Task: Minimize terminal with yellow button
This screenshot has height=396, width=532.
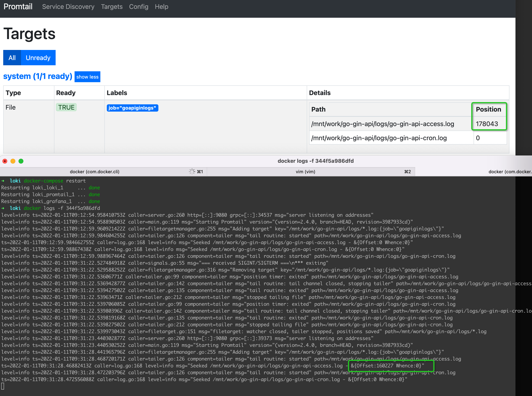Action: click(13, 161)
